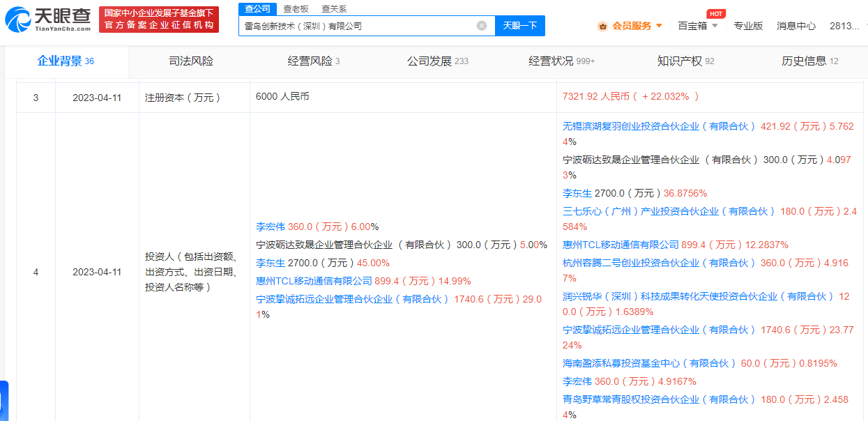868x421 pixels.
Task: Open 惠州TCL移动通信有限公司 link showing 12.2837%
Action: click(621, 245)
